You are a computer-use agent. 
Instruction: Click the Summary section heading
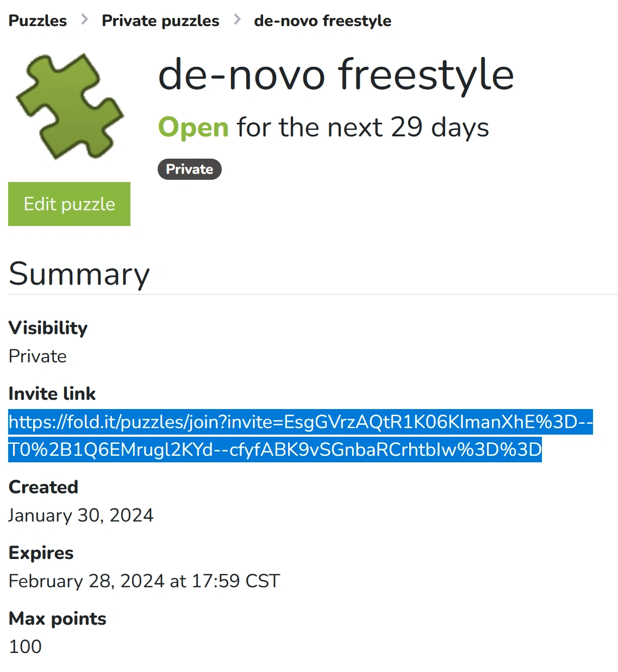pos(79,274)
